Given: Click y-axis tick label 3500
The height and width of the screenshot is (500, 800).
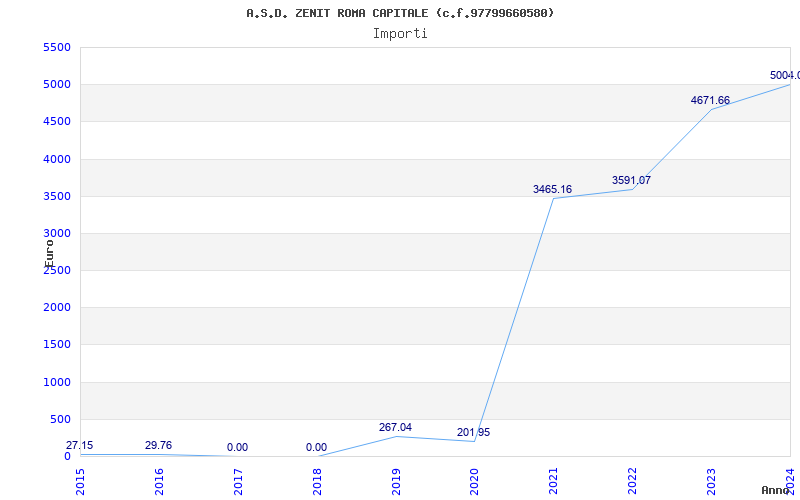Looking at the screenshot, I should point(57,196).
